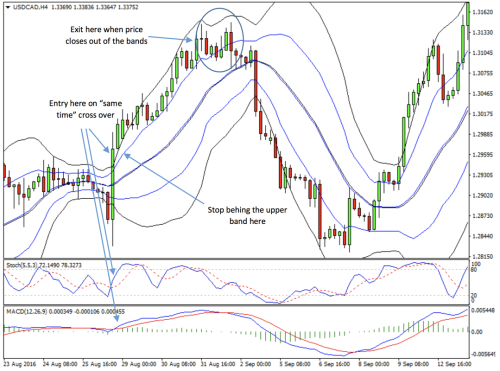This screenshot has width=500, height=371.
Task: Click the Stochastic level 80 axis label
Action: tap(475, 269)
